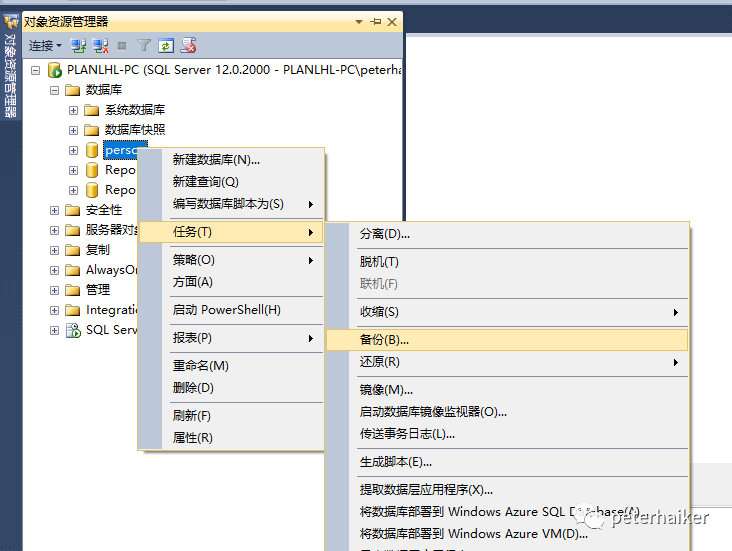Choose 重命名(M) in the context menu
The height and width of the screenshot is (551, 732).
pos(232,366)
